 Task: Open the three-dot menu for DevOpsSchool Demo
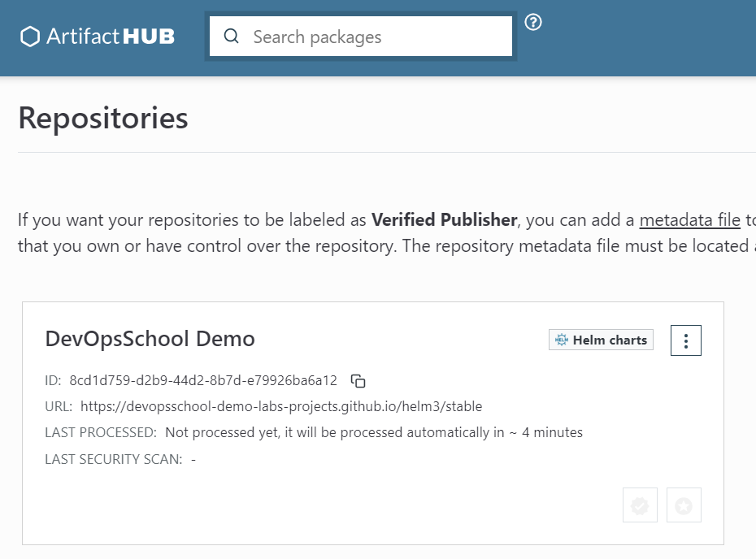[x=685, y=341]
